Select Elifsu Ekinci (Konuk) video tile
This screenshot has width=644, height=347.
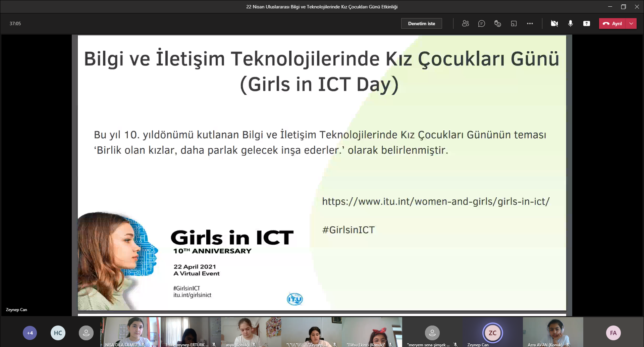coord(372,332)
